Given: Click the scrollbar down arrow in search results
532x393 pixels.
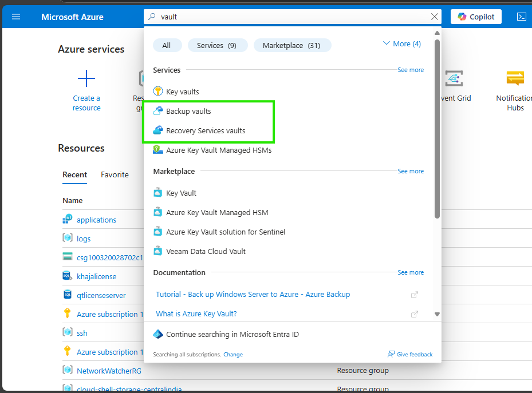Looking at the screenshot, I should 437,314.
